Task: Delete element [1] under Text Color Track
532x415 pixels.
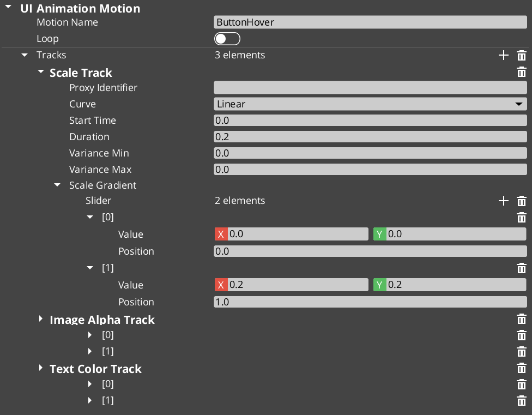Action: coord(521,400)
